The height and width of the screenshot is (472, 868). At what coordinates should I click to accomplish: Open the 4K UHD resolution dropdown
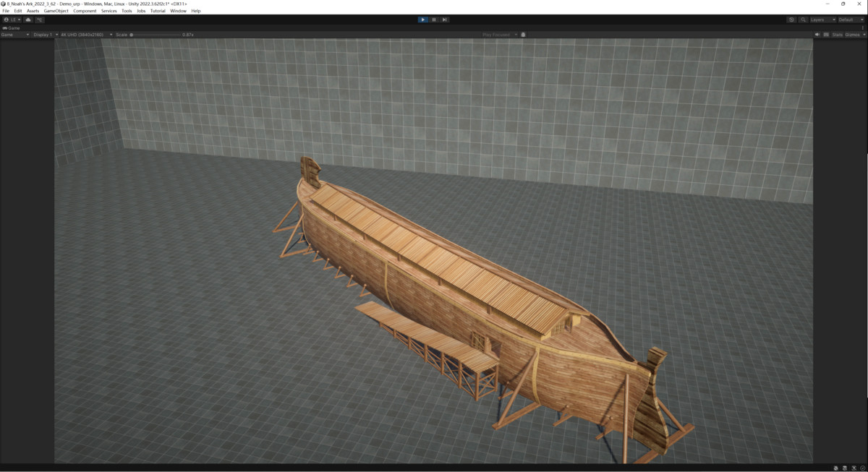(85, 35)
